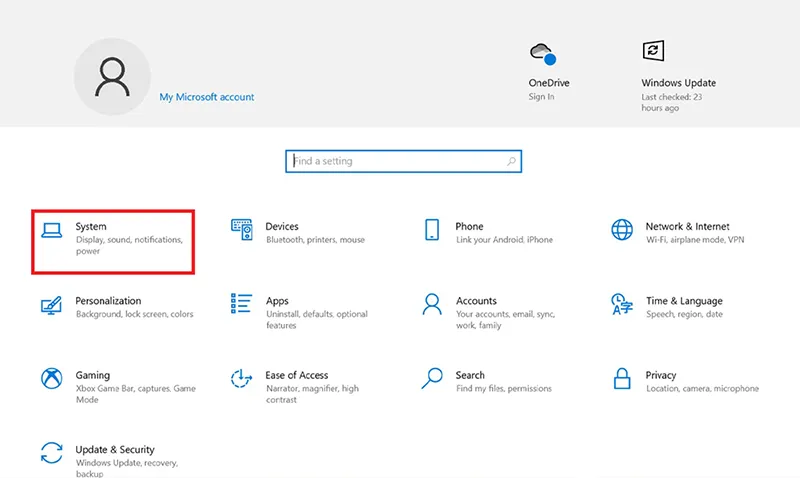The height and width of the screenshot is (478, 800).
Task: Open the OneDrive cloud icon
Action: pyautogui.click(x=543, y=54)
